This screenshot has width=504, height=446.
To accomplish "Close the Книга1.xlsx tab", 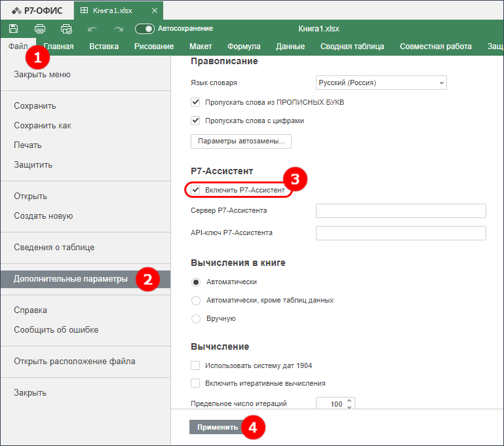I will click(155, 10).
